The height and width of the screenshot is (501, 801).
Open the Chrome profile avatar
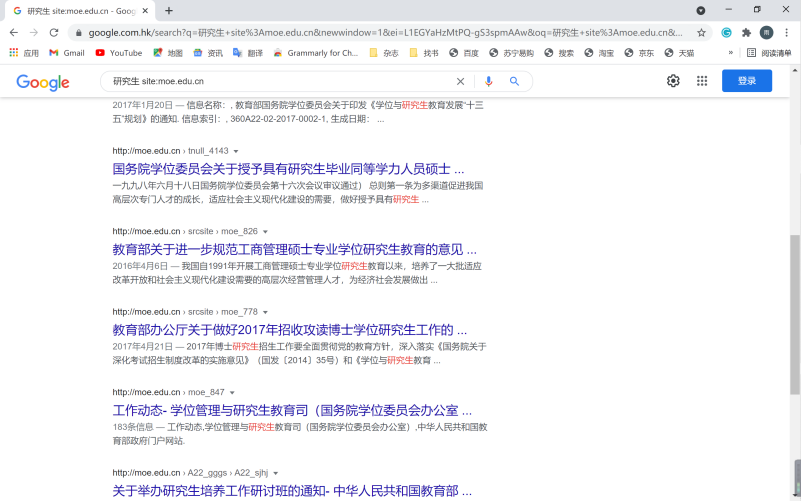point(766,33)
